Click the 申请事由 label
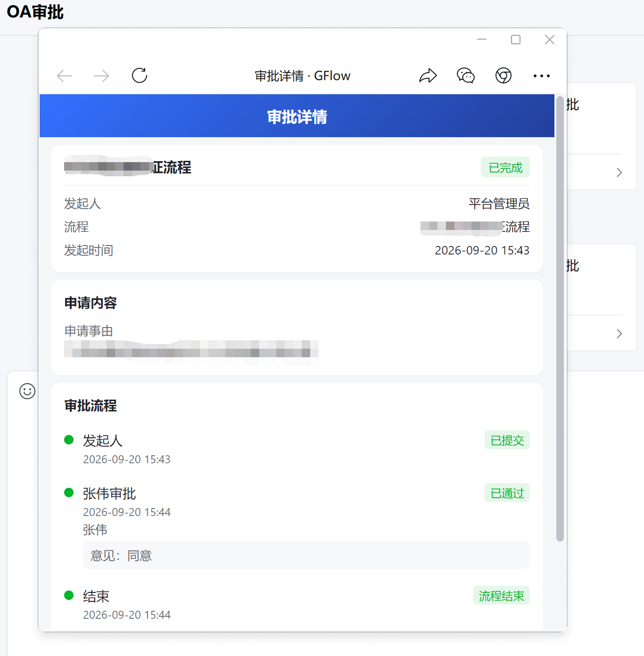This screenshot has height=656, width=644. (x=89, y=331)
